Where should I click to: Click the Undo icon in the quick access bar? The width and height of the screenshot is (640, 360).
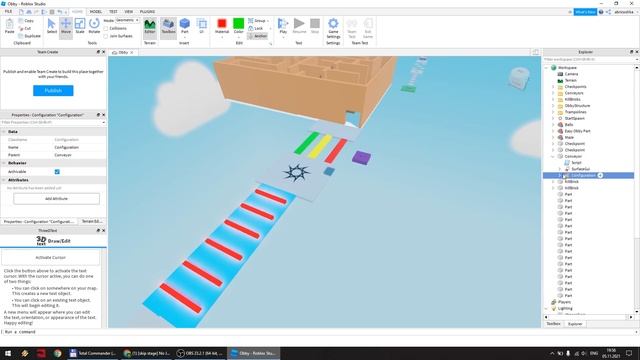click(x=60, y=12)
